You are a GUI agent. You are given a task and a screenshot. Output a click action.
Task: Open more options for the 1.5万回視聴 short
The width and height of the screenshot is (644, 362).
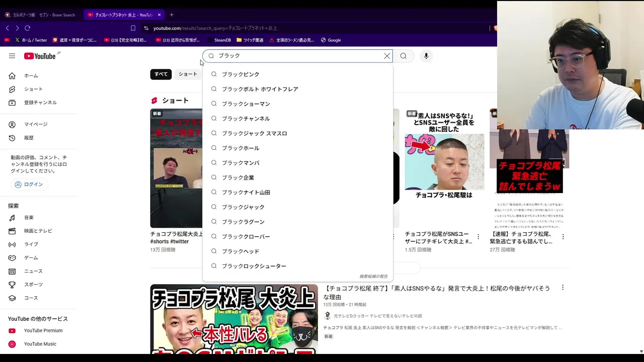(478, 236)
